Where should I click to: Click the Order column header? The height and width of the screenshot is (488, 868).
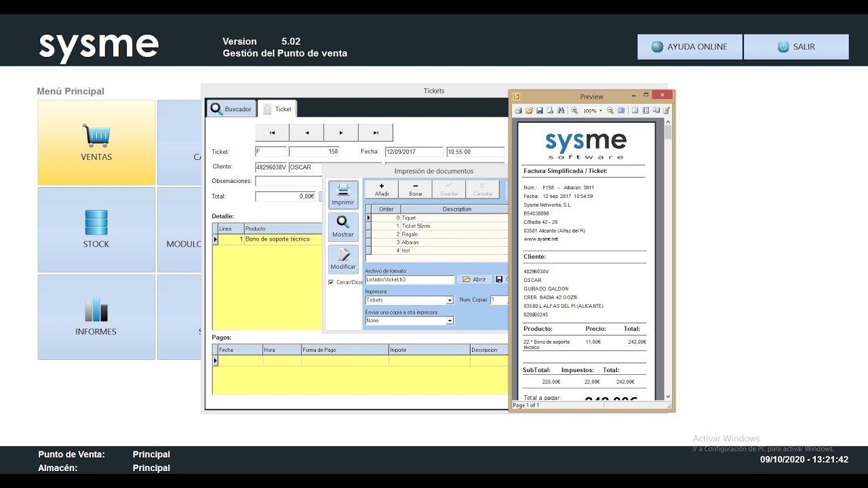click(386, 209)
